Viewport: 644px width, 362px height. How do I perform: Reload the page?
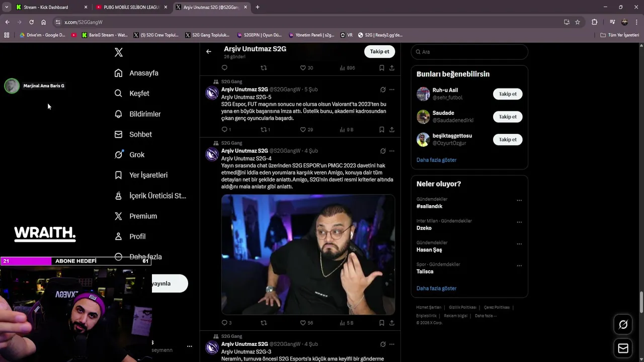(x=31, y=22)
